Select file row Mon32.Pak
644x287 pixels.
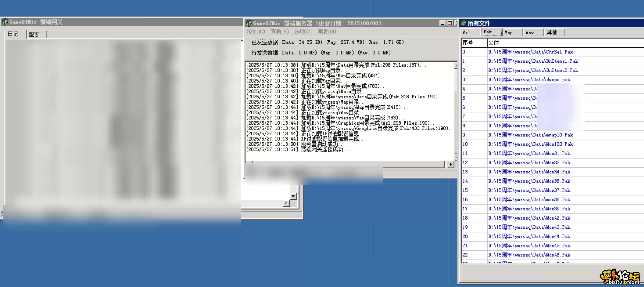coord(553,163)
